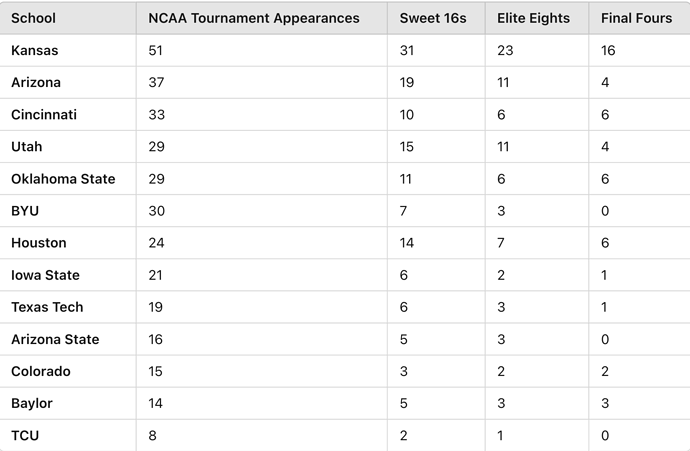Select the Oklahoma State cell
The image size is (690, 451).
(x=63, y=179)
